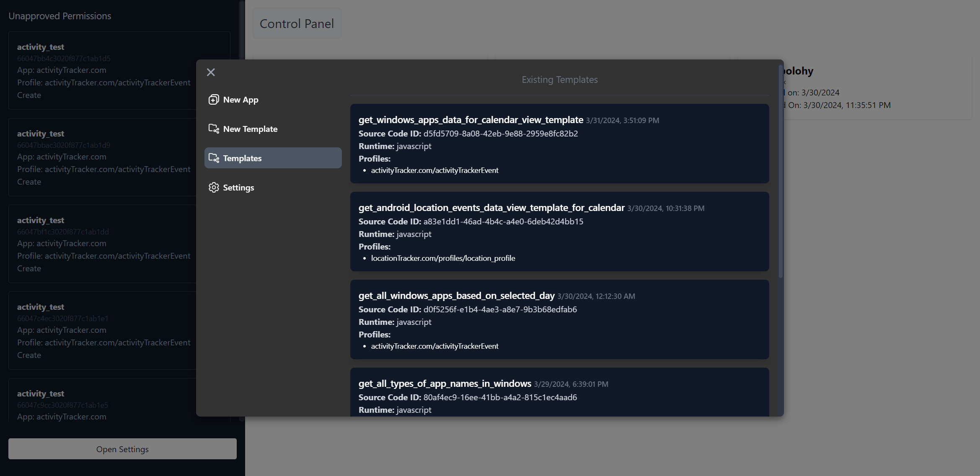
Task: Click the timestamp 3/31/2024, 3:51:09 PM
Action: (622, 121)
